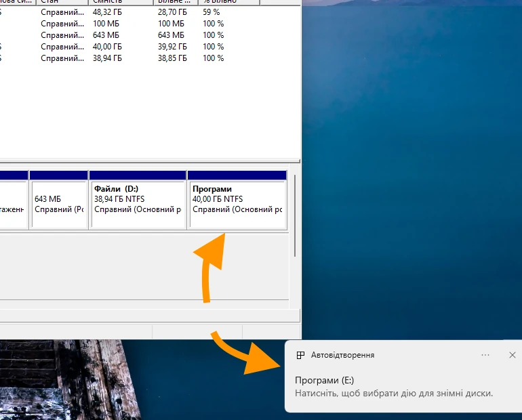Click the 28,70 ГБ free space cell
This screenshot has height=420, width=522.
(x=172, y=12)
